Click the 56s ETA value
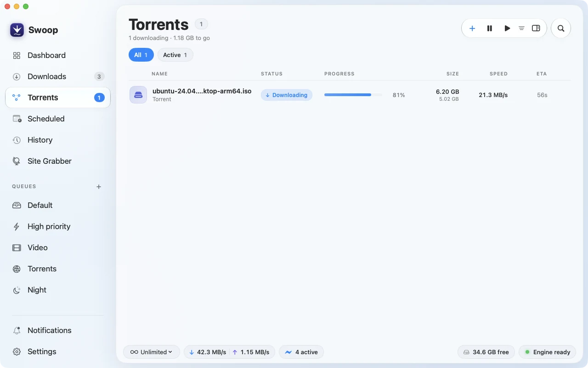This screenshot has height=368, width=588. coord(542,95)
